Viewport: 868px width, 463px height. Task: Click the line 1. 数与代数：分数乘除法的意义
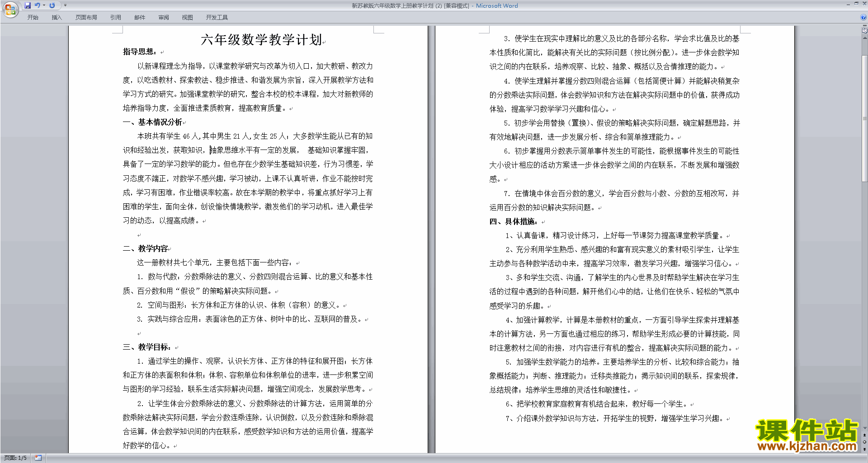(255, 277)
